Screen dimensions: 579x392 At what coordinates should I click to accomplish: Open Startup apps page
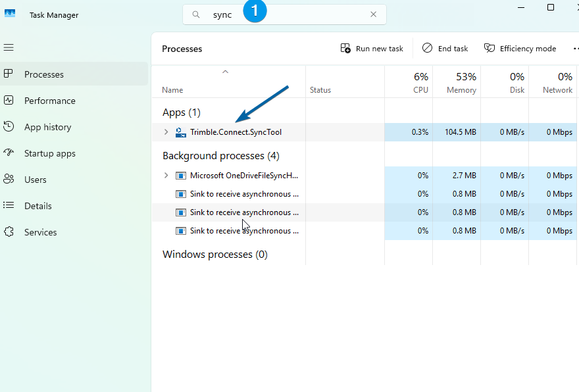pyautogui.click(x=49, y=153)
